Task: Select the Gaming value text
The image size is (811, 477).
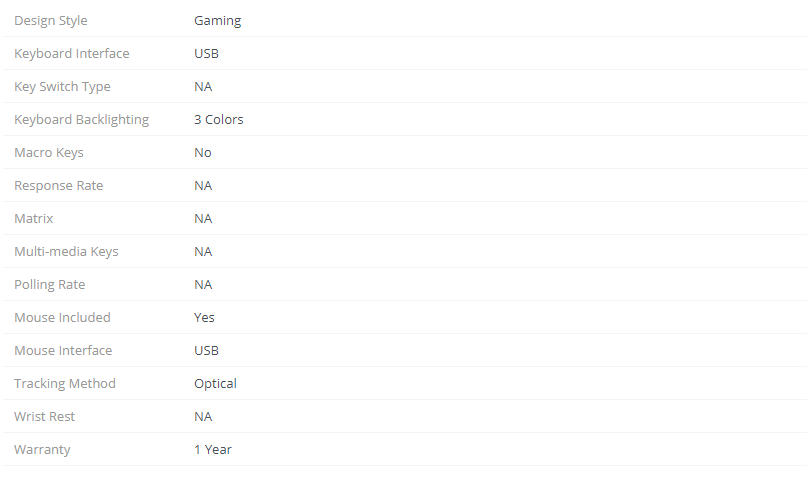Action: pos(217,21)
